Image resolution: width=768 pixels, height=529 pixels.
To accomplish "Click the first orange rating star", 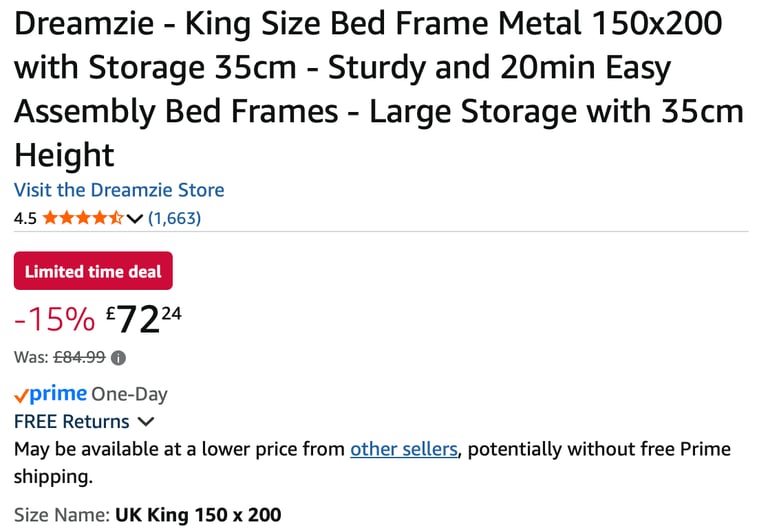I will click(50, 217).
